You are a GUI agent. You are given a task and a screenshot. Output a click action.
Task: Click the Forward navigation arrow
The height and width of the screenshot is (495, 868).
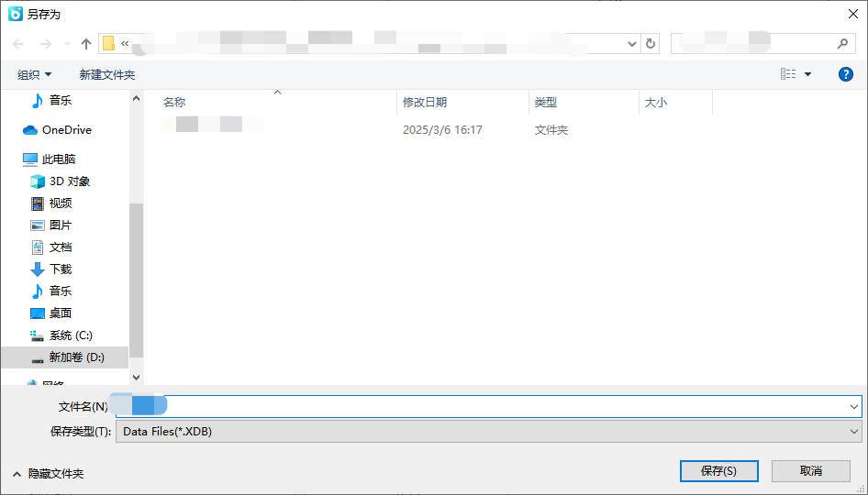(x=45, y=44)
